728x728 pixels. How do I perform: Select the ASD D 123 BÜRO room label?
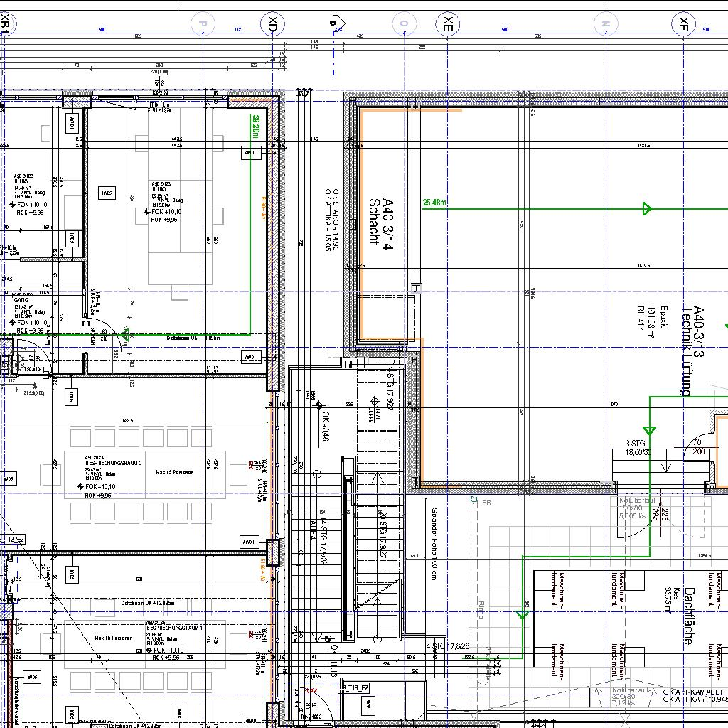coord(161,187)
